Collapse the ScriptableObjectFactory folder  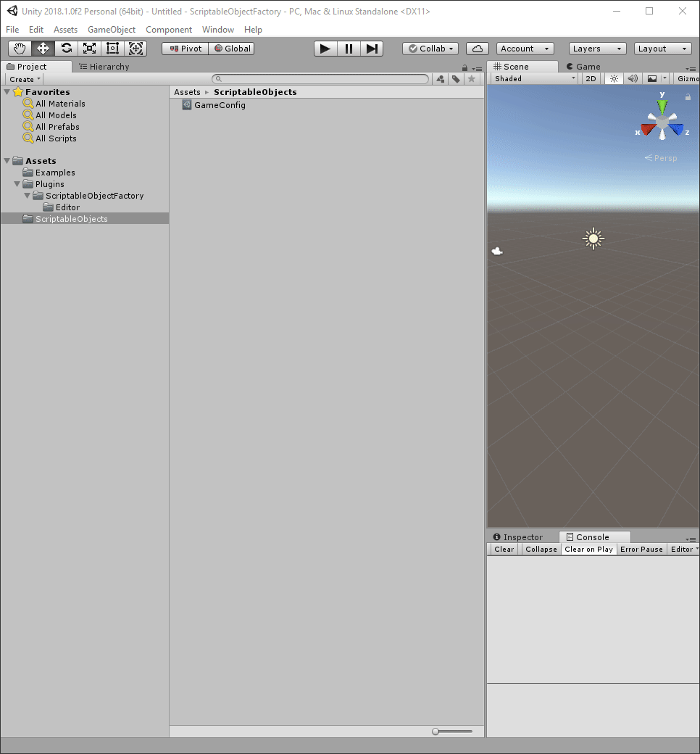click(x=28, y=195)
